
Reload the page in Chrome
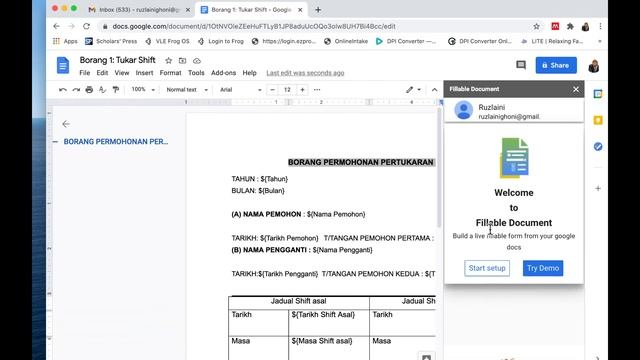click(86, 26)
